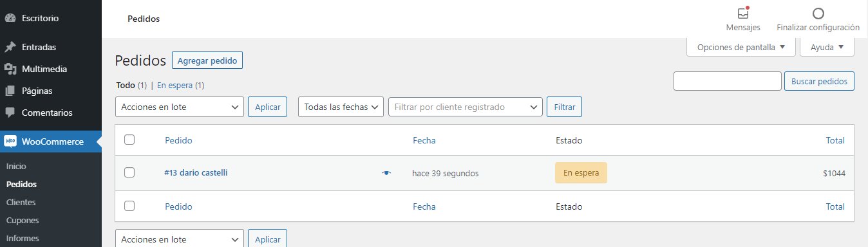Click into the order search field
The height and width of the screenshot is (247, 868).
pos(727,81)
